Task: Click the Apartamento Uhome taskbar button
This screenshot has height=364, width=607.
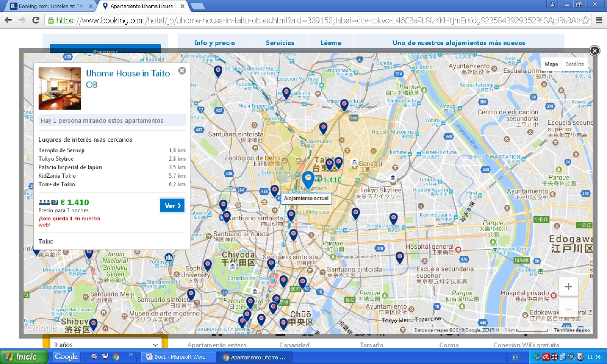Action: click(255, 357)
